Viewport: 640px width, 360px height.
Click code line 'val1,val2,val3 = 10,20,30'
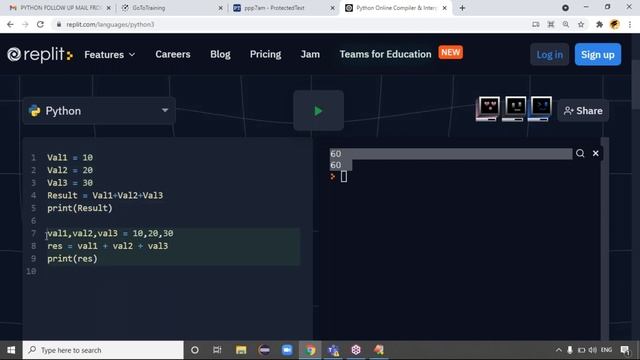[x=110, y=233]
